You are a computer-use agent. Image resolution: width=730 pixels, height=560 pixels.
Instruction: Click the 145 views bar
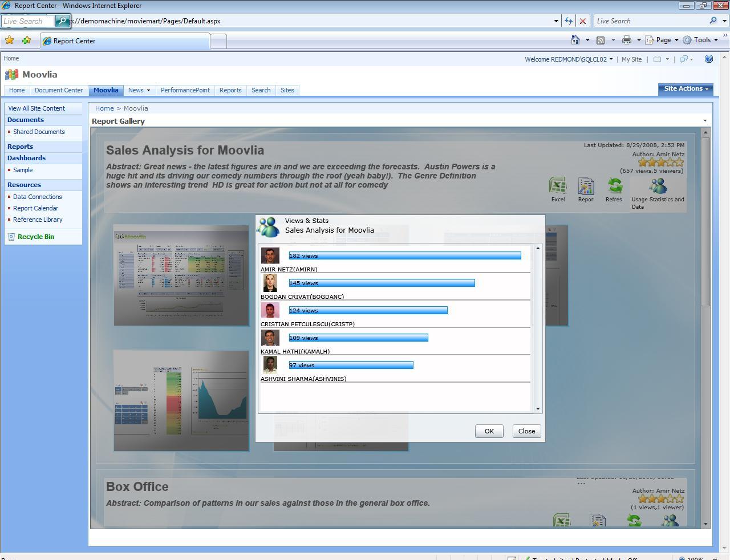(382, 283)
